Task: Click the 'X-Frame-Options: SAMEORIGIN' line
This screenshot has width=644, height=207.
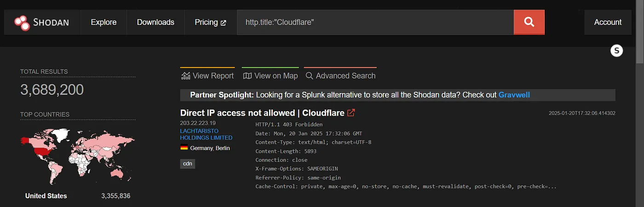Action: tap(297, 168)
